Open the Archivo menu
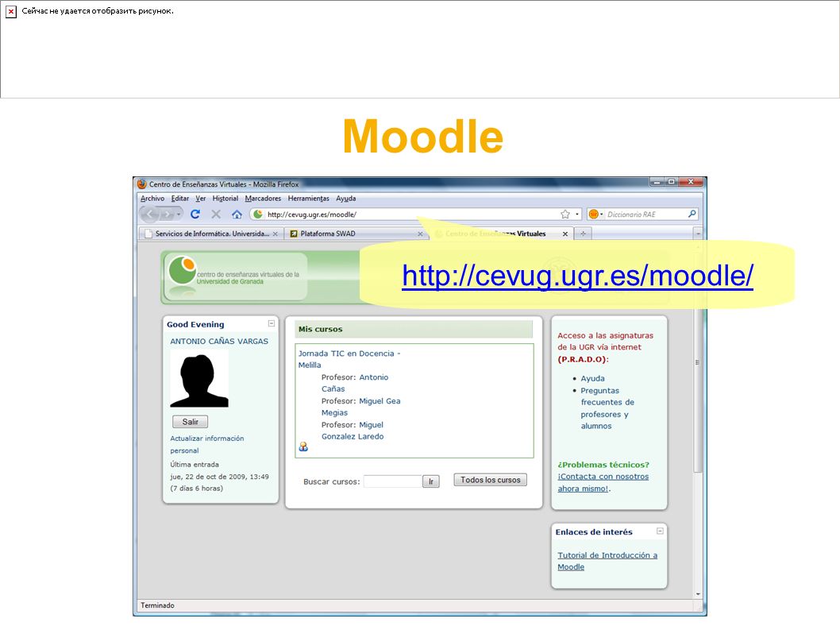This screenshot has width=840, height=630. pos(152,199)
